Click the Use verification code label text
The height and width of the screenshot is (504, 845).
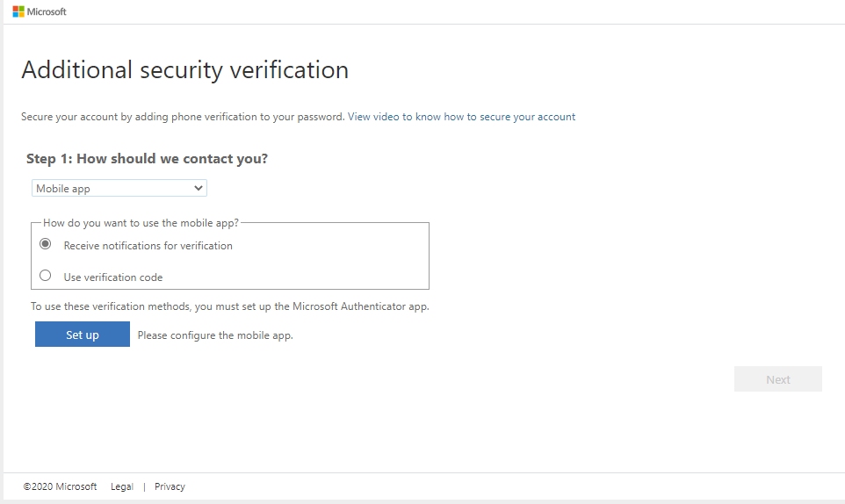point(112,277)
